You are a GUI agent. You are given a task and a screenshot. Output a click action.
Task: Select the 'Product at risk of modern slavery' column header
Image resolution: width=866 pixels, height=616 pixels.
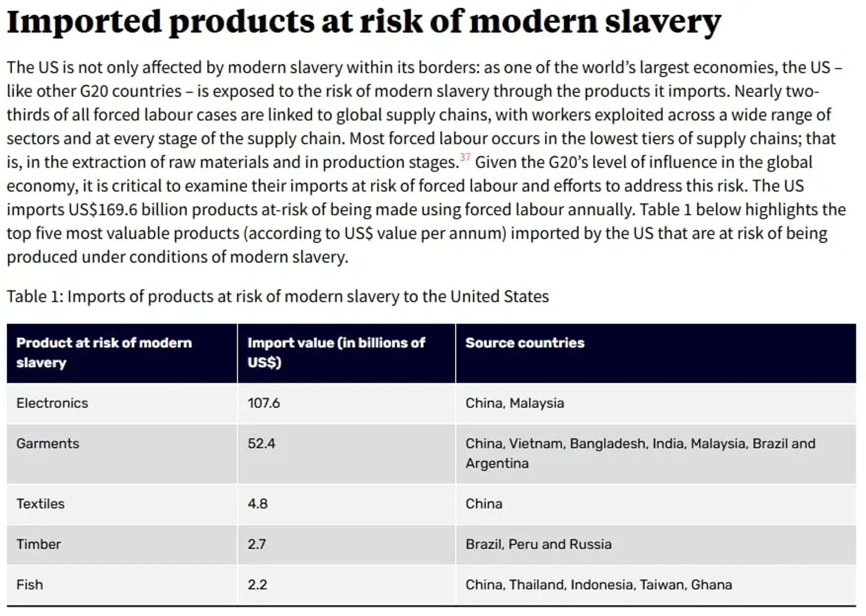(x=122, y=353)
